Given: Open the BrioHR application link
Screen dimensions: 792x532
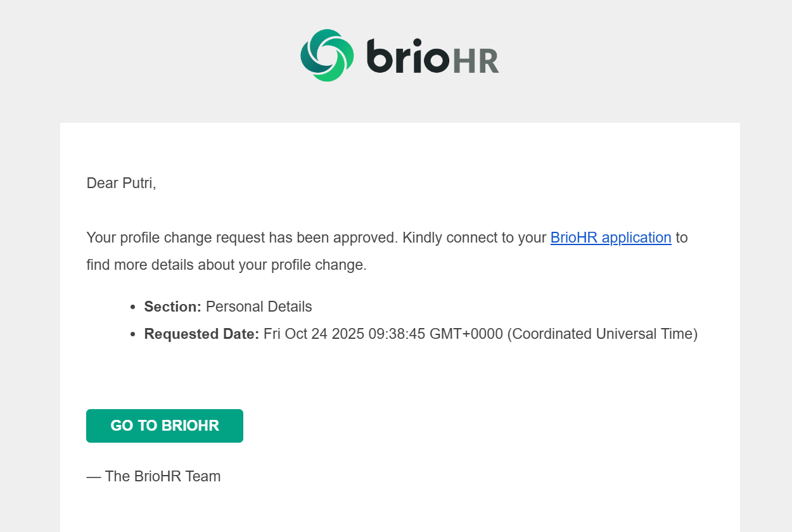Looking at the screenshot, I should pyautogui.click(x=610, y=237).
